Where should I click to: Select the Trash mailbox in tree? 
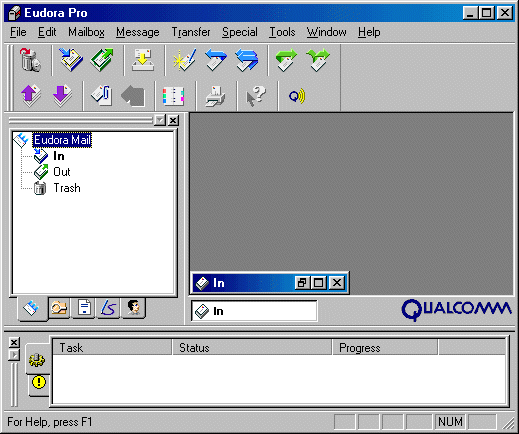67,188
